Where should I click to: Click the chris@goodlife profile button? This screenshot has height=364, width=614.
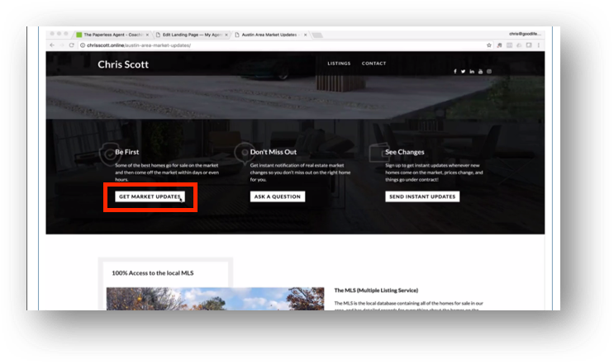(525, 34)
